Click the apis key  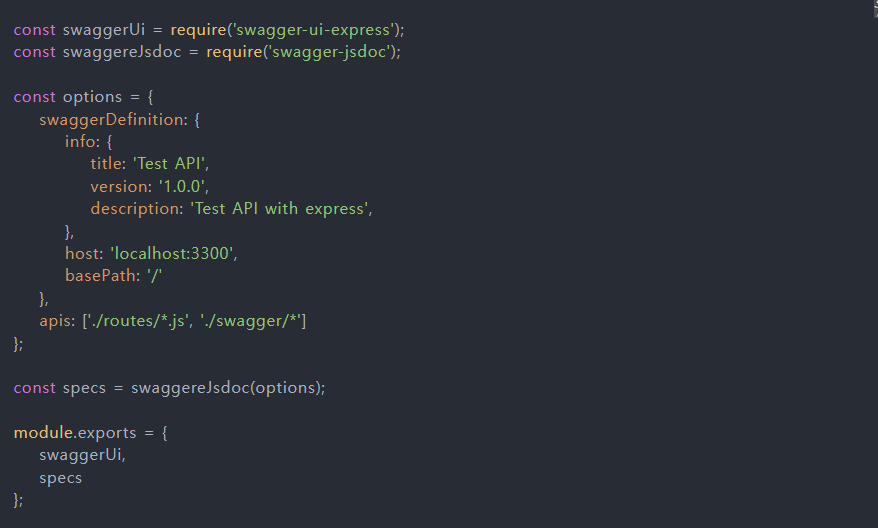pyautogui.click(x=55, y=321)
